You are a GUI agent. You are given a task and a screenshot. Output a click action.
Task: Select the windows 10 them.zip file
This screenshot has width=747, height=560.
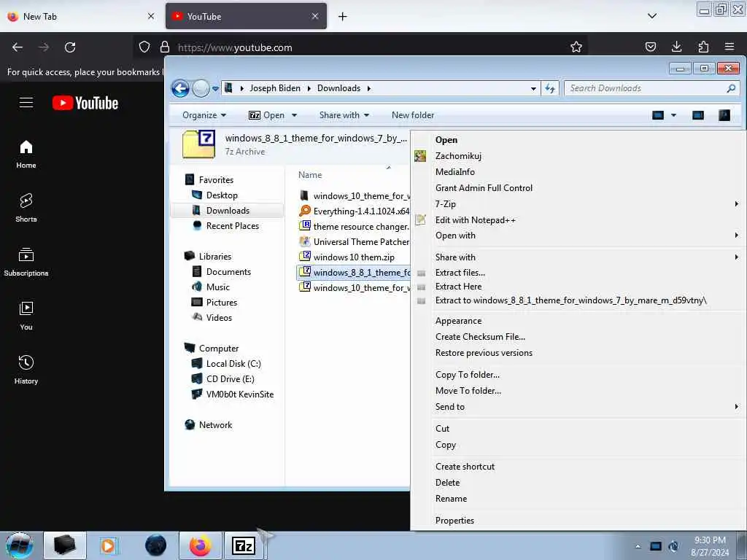point(354,257)
